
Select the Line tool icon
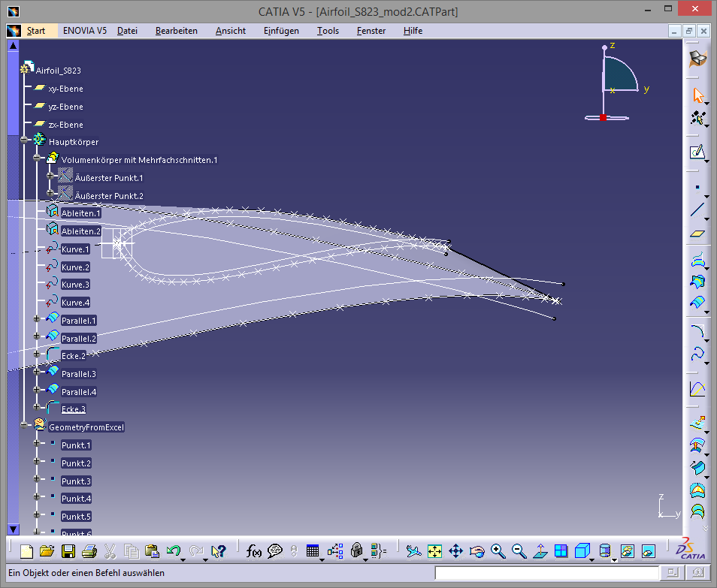(x=697, y=210)
